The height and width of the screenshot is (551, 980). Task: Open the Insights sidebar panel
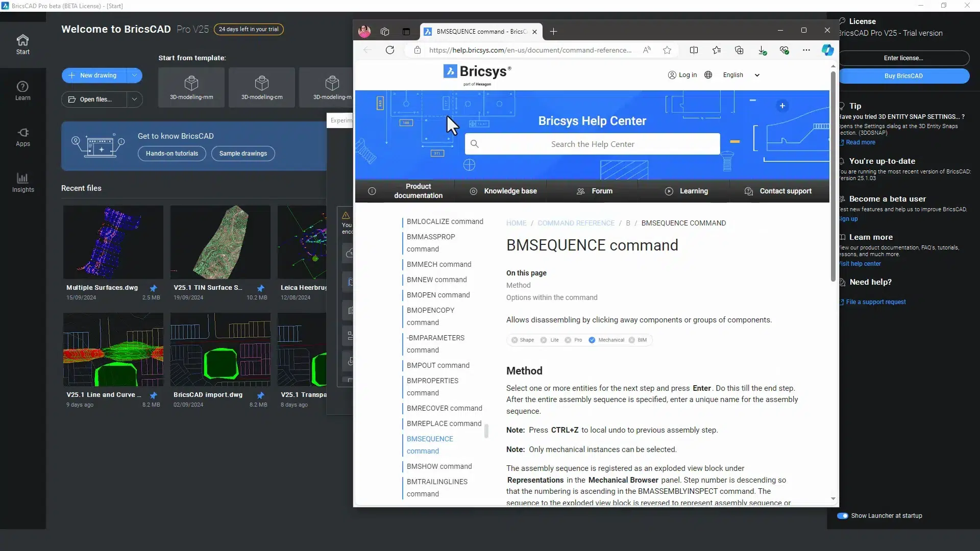coord(22,183)
